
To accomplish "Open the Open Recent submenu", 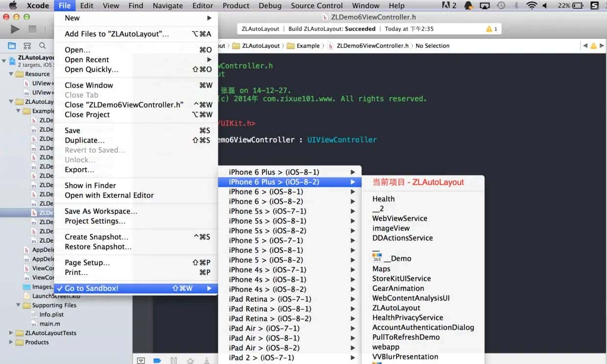I will [87, 60].
